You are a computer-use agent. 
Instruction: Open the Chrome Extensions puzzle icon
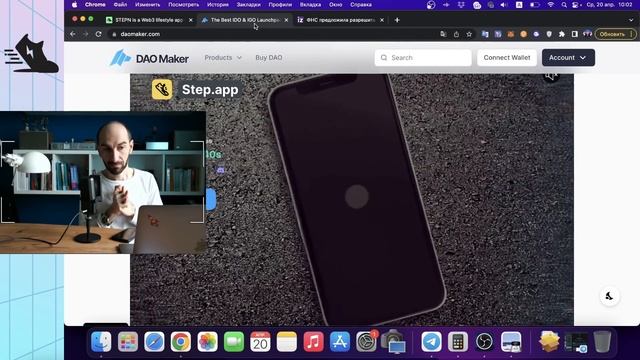click(562, 34)
